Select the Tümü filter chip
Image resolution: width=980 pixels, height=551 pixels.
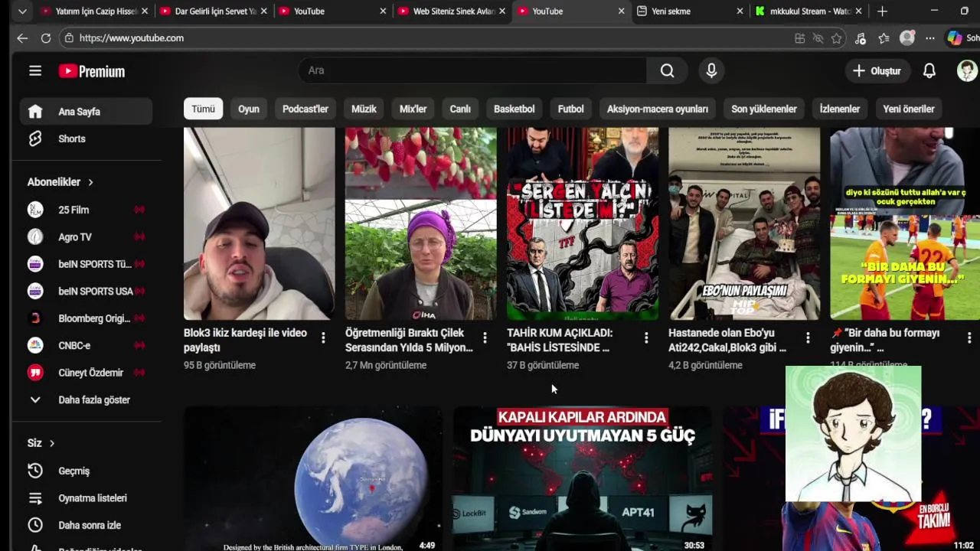(x=203, y=109)
